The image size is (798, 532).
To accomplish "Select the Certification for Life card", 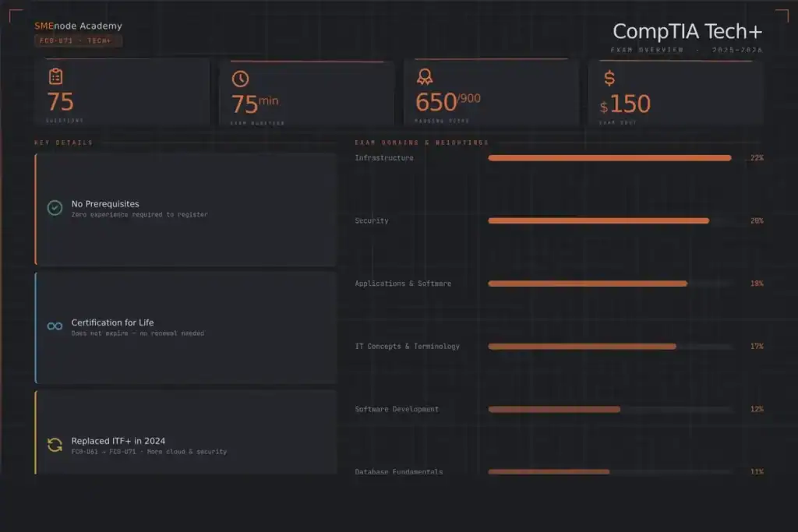I will click(x=185, y=327).
